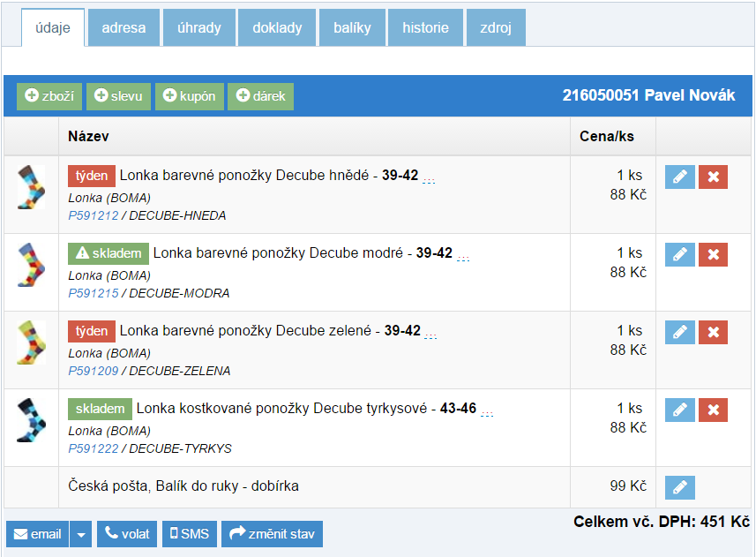
Task: Expand ellipsis after tyrkysové 43-46 name
Action: [x=486, y=412]
